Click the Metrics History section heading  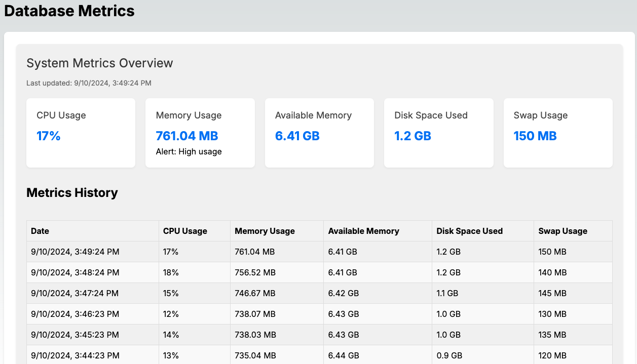[x=72, y=192]
